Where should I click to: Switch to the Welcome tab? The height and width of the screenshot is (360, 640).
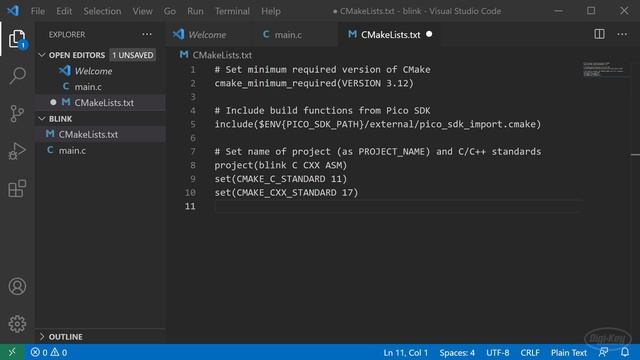click(207, 35)
